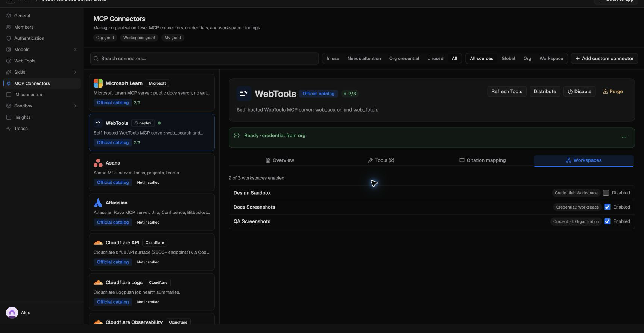This screenshot has height=333, width=644.
Task: Switch to the Tools (2) tab
Action: [381, 160]
